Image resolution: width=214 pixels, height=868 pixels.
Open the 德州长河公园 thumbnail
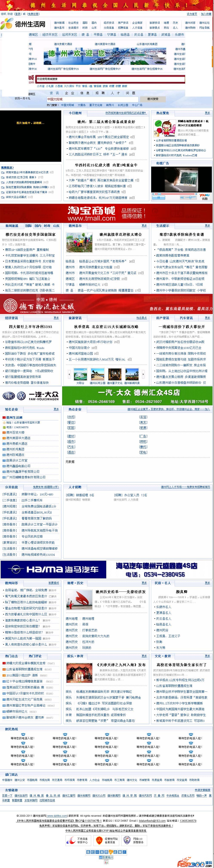point(98,374)
